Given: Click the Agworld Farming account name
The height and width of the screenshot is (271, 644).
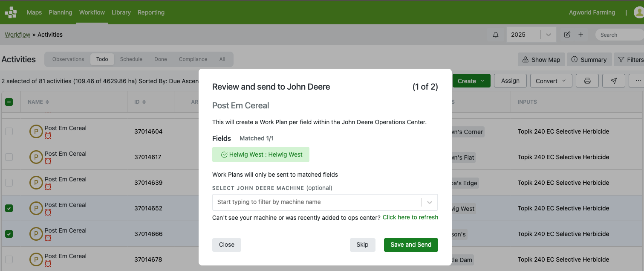Looking at the screenshot, I should point(592,12).
